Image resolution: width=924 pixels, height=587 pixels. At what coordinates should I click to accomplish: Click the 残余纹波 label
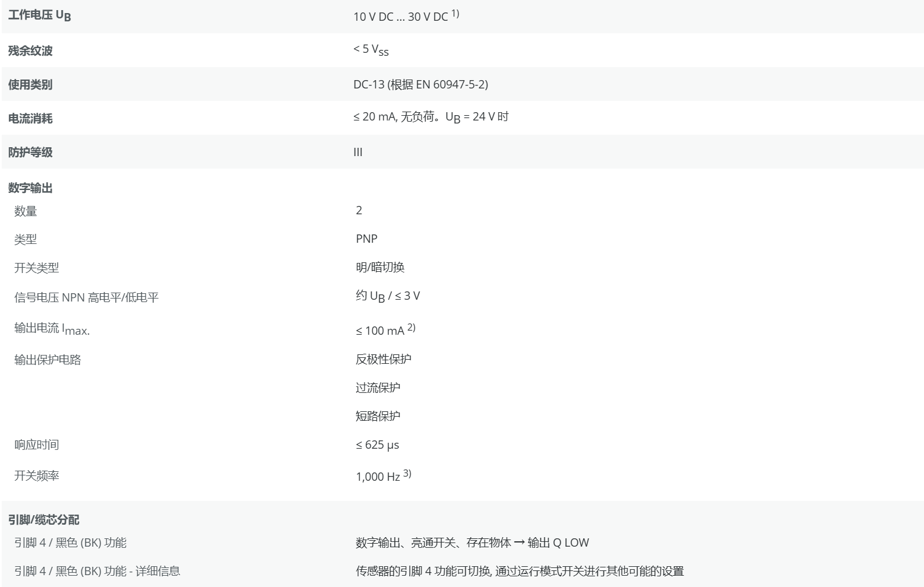click(x=30, y=50)
